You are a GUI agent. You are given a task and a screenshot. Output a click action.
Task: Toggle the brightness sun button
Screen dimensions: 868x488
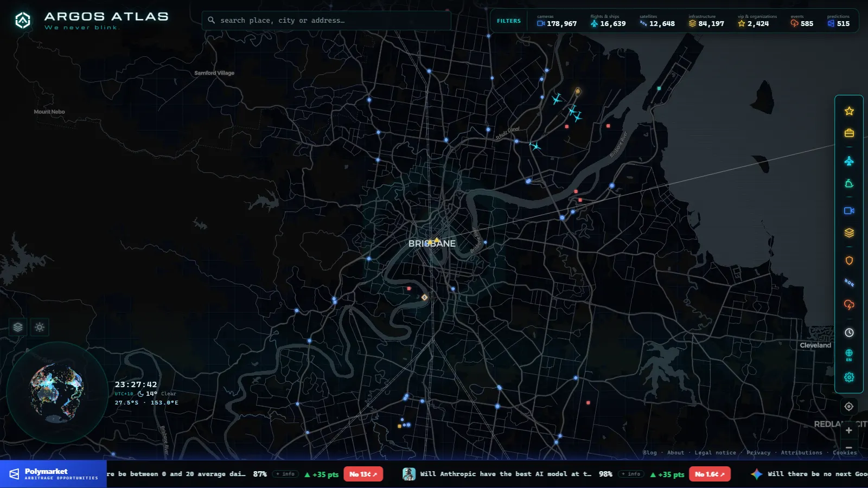(x=40, y=327)
